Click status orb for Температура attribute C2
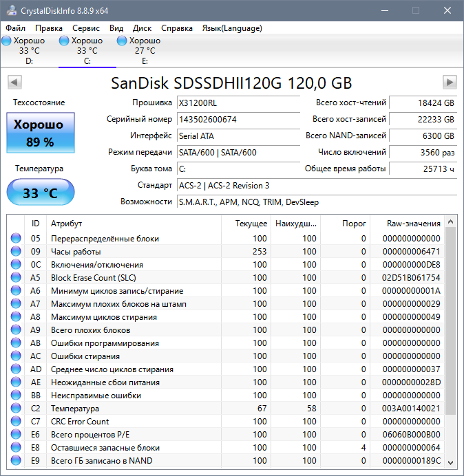 point(16,409)
